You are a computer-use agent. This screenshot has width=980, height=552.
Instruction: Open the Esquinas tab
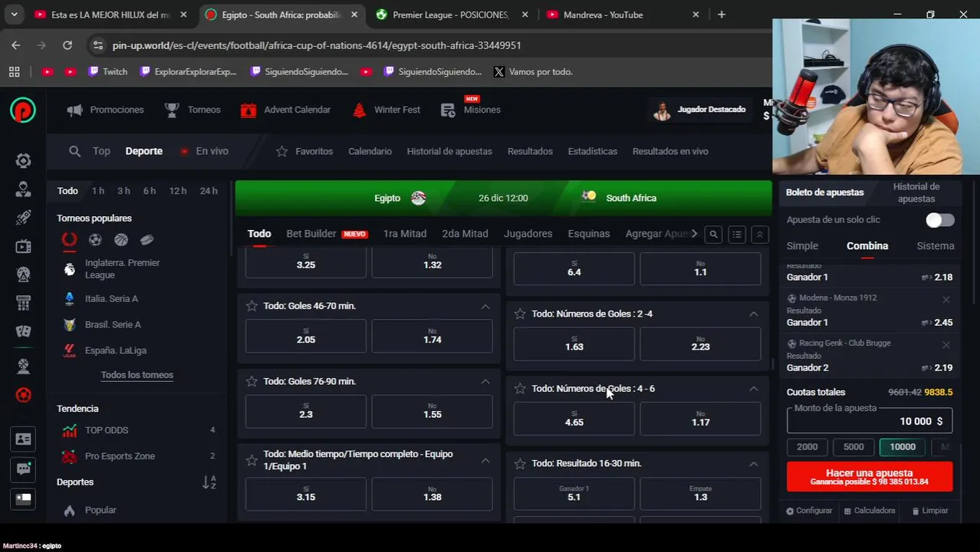pyautogui.click(x=589, y=234)
